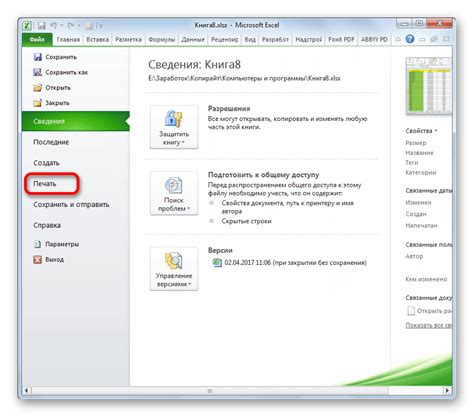Click the Открыть folder icon
Image resolution: width=474 pixels, height=417 pixels.
(x=38, y=88)
